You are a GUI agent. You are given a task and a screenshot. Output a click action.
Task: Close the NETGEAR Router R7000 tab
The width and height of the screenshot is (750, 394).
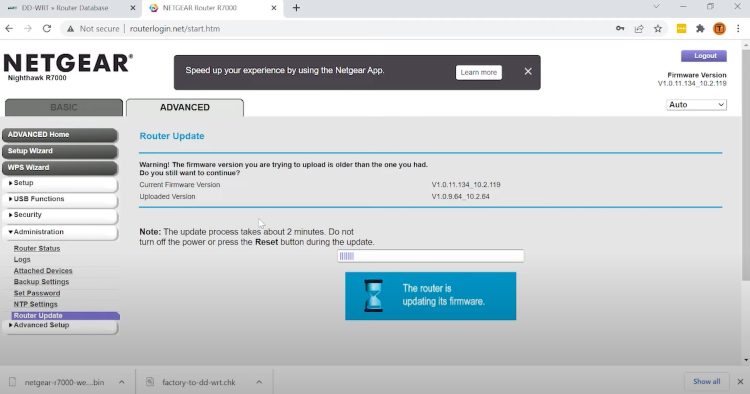coord(274,8)
